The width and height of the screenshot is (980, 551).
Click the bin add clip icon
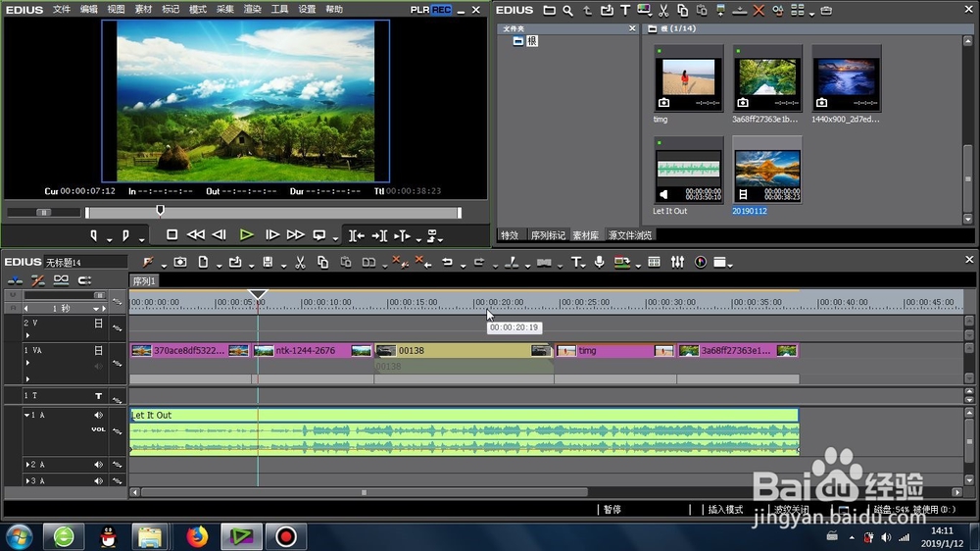pos(607,10)
